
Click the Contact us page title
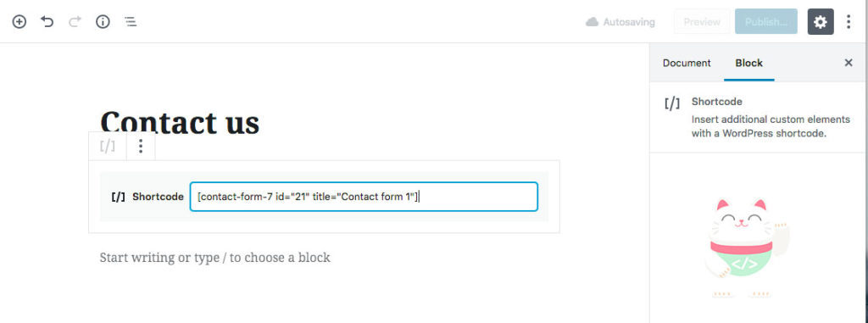coord(180,122)
